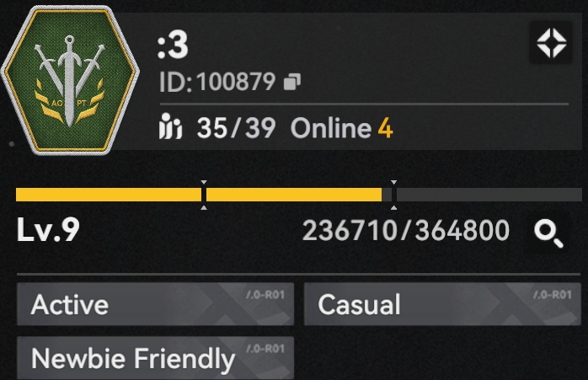The image size is (588, 380).
Task: Click the members people icon
Action: (x=170, y=126)
